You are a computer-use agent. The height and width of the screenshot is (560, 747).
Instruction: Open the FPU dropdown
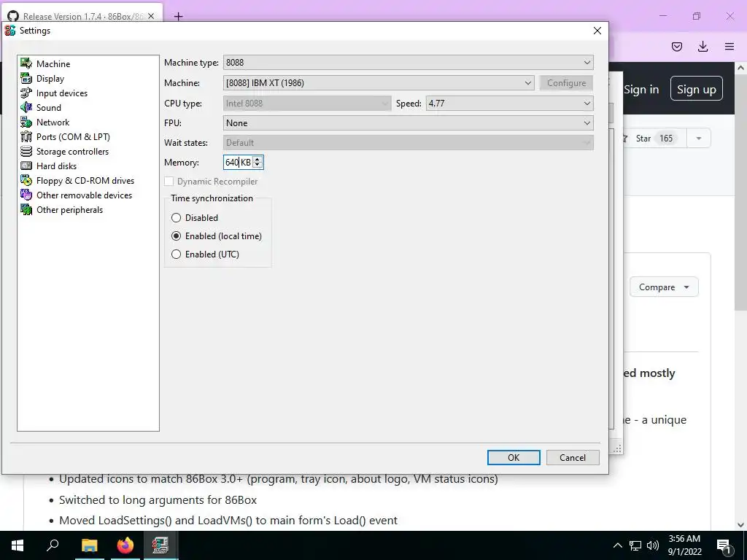click(409, 122)
